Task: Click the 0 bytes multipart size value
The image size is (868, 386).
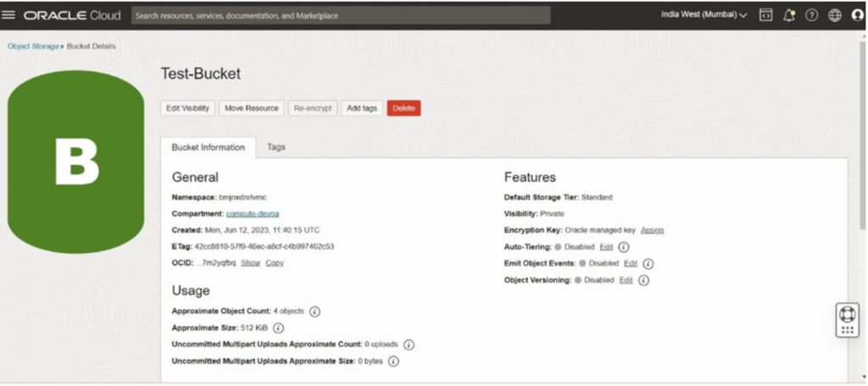Action: (x=370, y=361)
